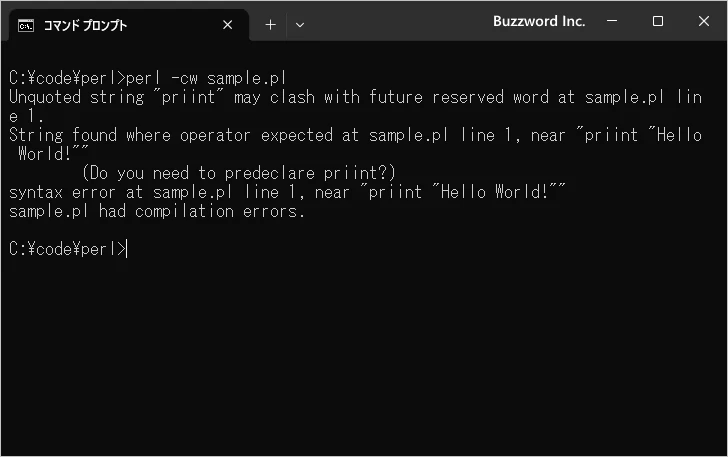Click the command prompt icon in the tab
The width and height of the screenshot is (728, 457).
click(26, 26)
